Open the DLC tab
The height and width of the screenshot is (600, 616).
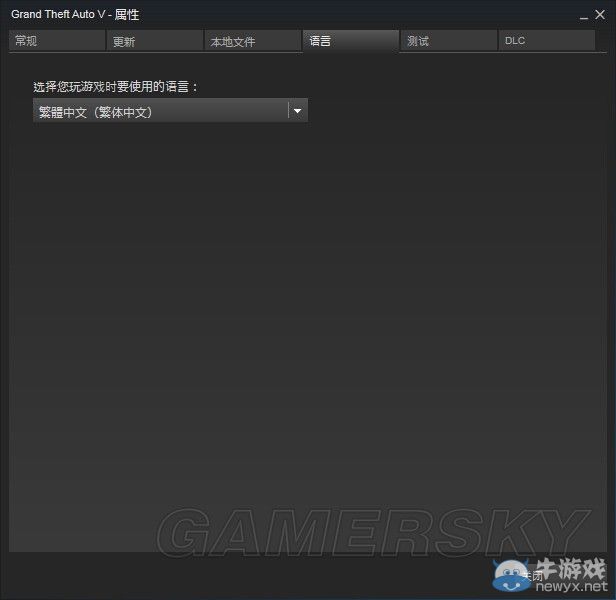[x=546, y=40]
